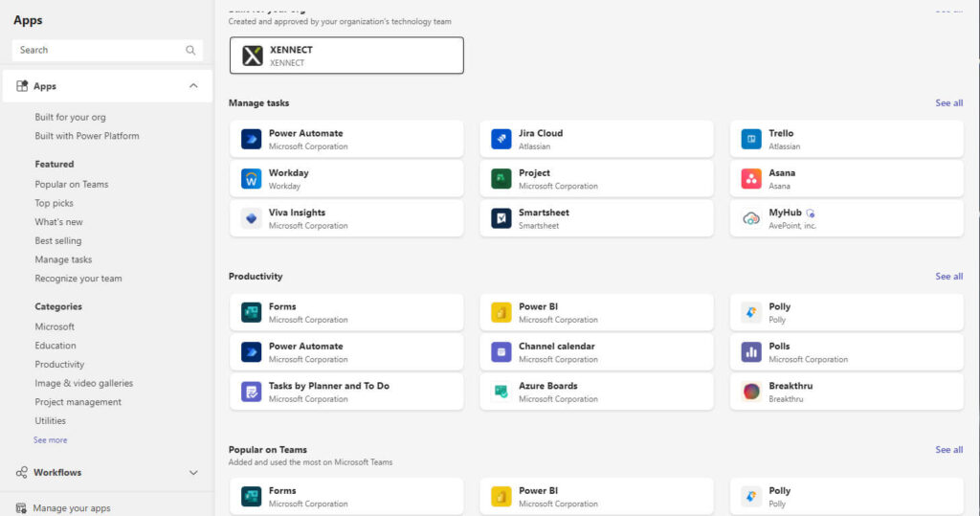Click the Apps grid icon in sidebar
This screenshot has height=516, width=980.
[x=22, y=86]
